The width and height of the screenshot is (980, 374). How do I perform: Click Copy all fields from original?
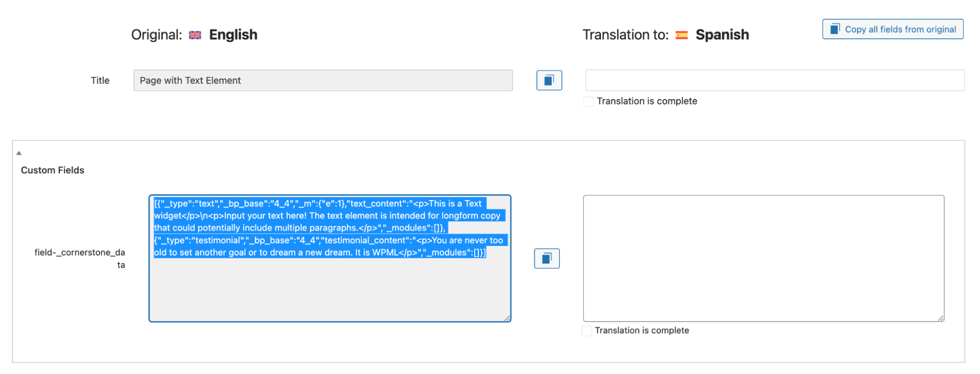[x=893, y=29]
